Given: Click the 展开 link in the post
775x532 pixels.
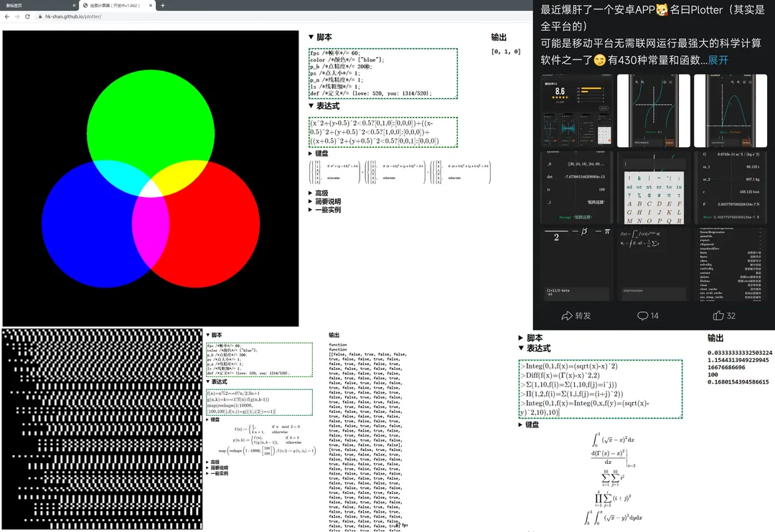Looking at the screenshot, I should (718, 60).
